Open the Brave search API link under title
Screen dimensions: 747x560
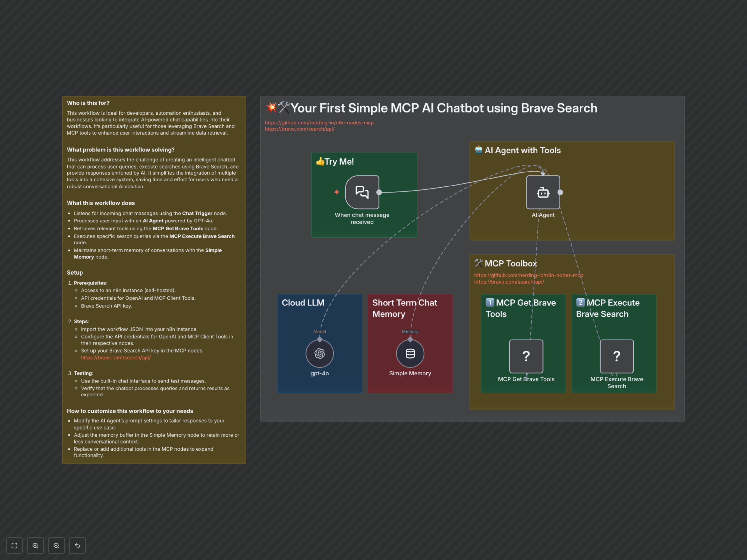click(300, 129)
